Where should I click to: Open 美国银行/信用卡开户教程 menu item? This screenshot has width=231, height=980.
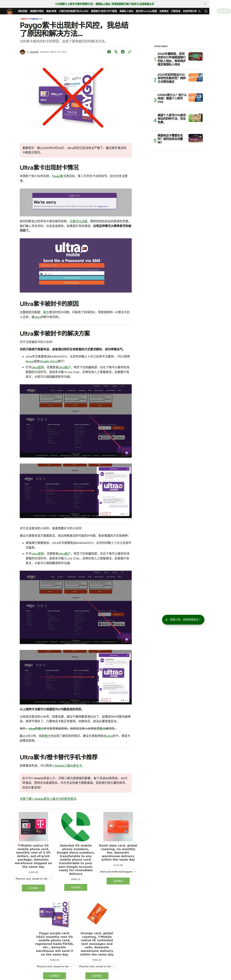tap(104, 11)
